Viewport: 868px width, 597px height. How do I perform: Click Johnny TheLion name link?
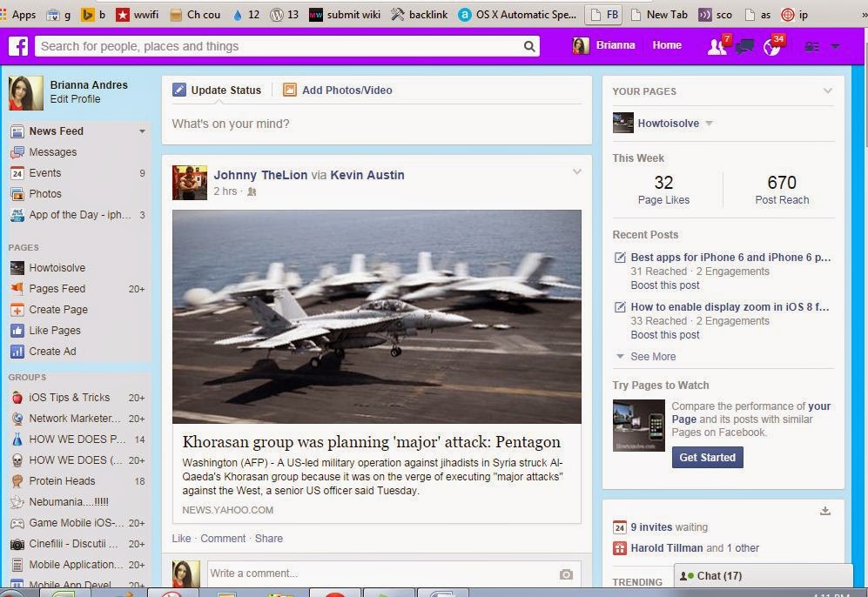tap(260, 176)
